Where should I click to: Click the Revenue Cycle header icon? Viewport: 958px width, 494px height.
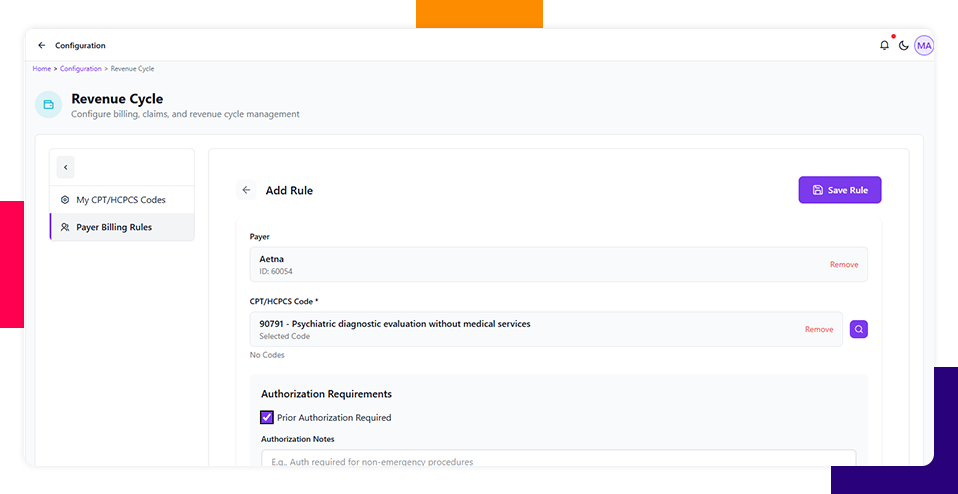[x=48, y=104]
